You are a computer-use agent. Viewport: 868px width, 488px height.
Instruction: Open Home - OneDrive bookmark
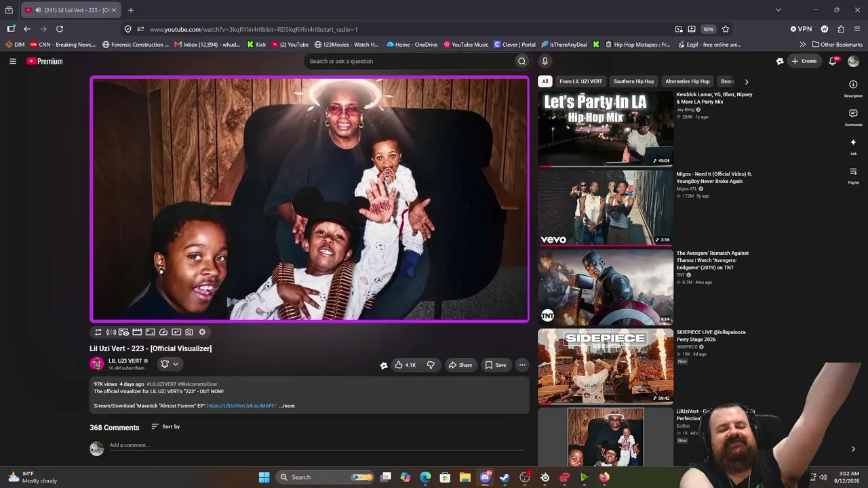412,45
